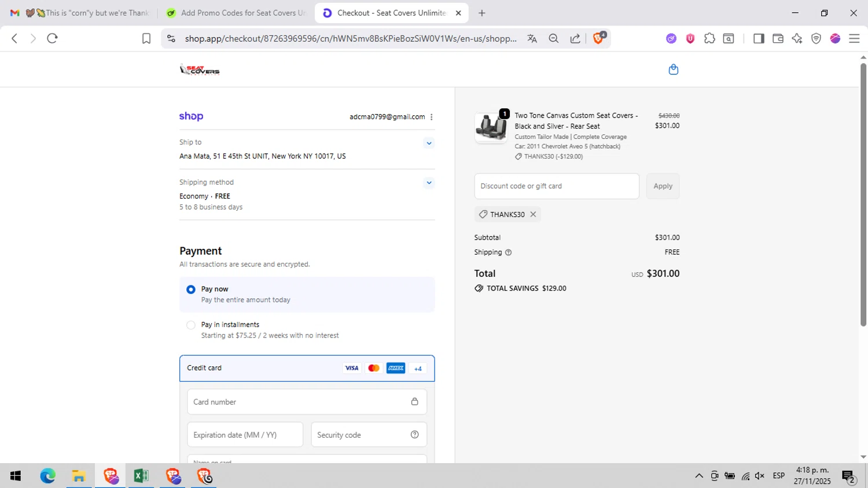
Task: Click the Card number field
Action: (x=307, y=402)
